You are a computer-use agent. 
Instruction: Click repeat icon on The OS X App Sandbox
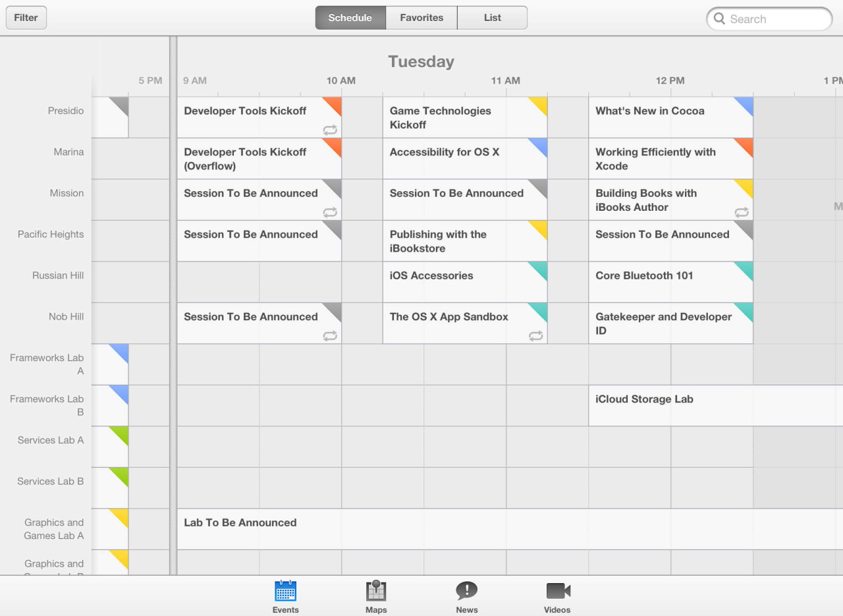[536, 336]
